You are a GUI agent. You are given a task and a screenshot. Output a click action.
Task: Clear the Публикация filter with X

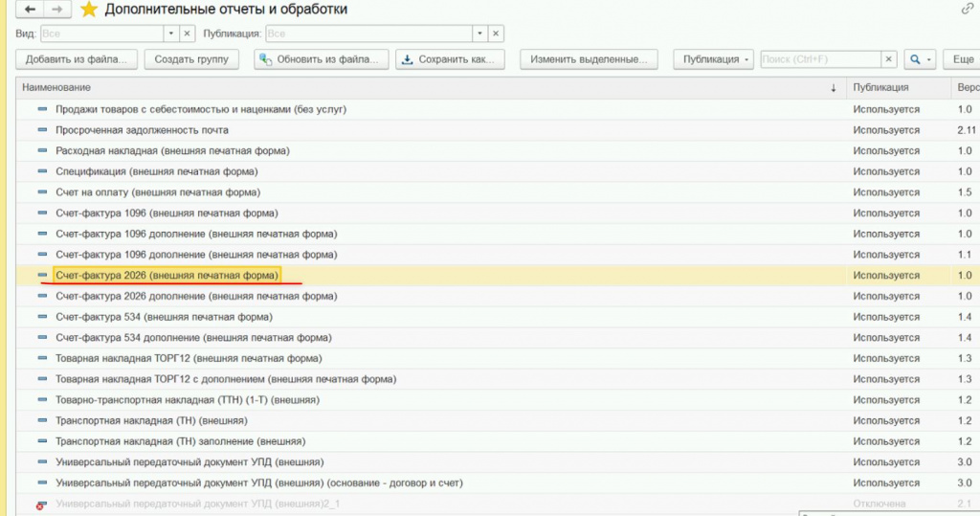[496, 34]
